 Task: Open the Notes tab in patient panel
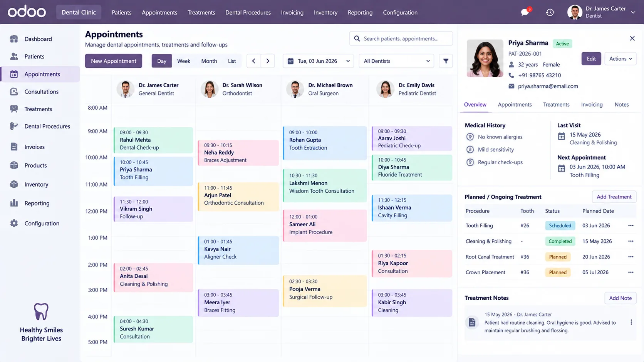click(621, 105)
